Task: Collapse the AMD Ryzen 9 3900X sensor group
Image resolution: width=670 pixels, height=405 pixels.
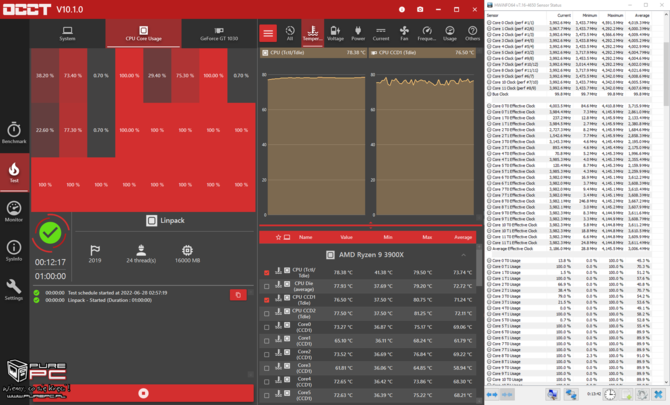Action: pos(463,255)
